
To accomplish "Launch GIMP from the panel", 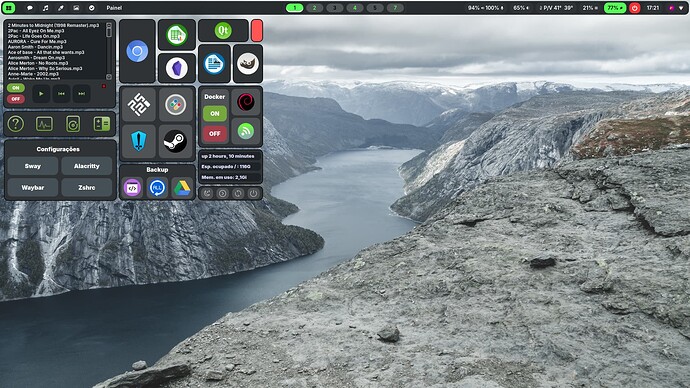I will 248,64.
